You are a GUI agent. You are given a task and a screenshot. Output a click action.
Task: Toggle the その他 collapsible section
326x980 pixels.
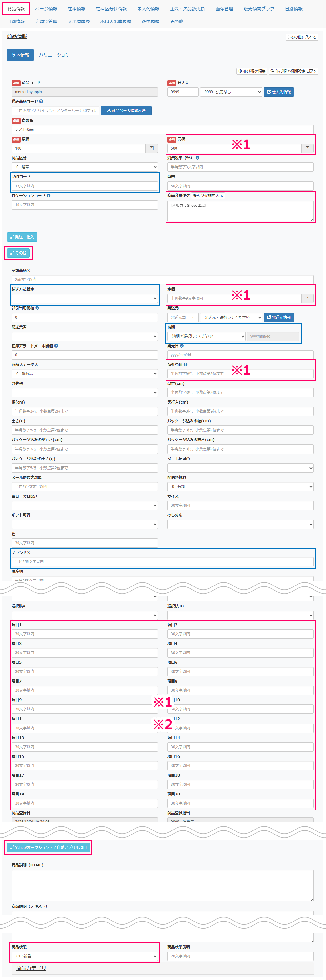click(x=18, y=253)
